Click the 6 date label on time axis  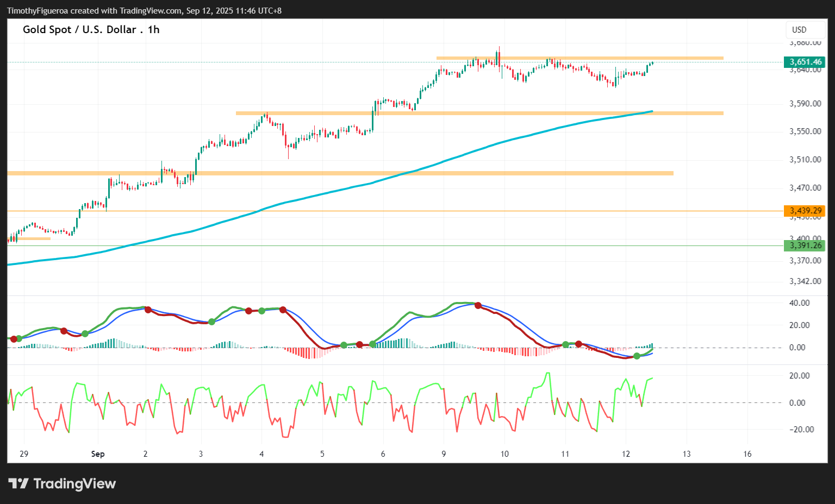(383, 454)
